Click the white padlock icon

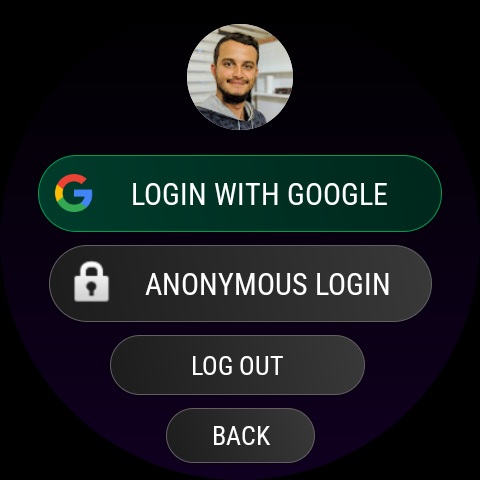click(x=91, y=282)
